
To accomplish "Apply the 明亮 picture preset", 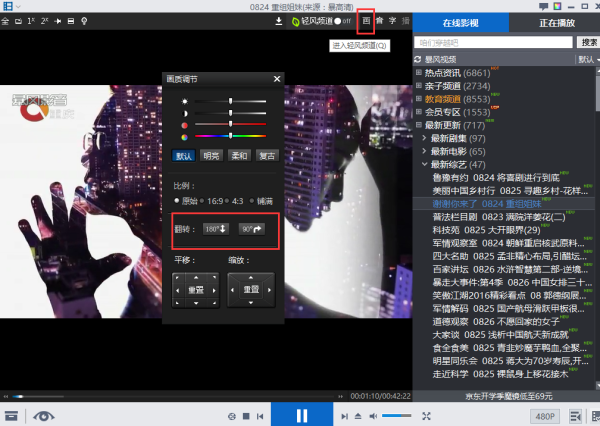I will click(x=211, y=155).
